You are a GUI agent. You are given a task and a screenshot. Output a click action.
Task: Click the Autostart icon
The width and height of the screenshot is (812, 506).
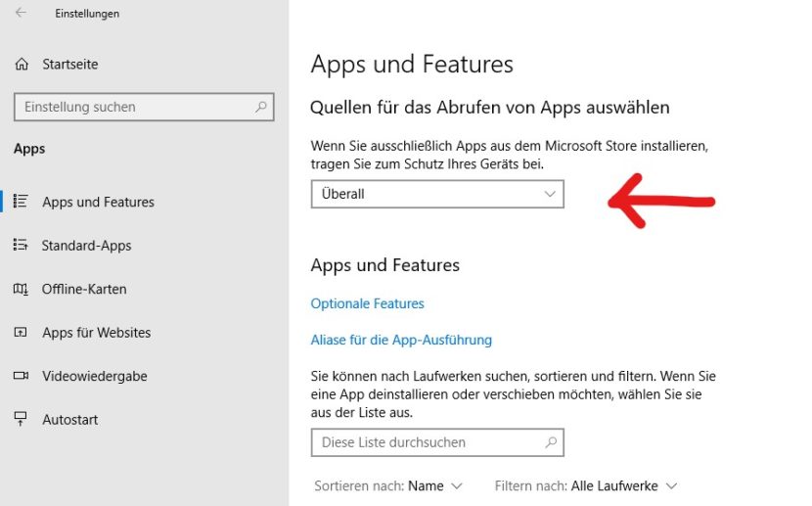tap(21, 419)
